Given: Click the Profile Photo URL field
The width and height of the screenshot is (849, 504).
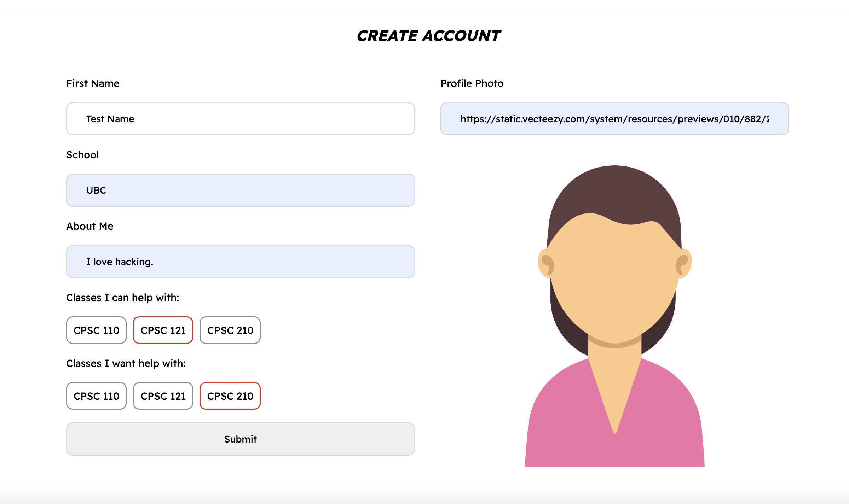Looking at the screenshot, I should (x=614, y=119).
